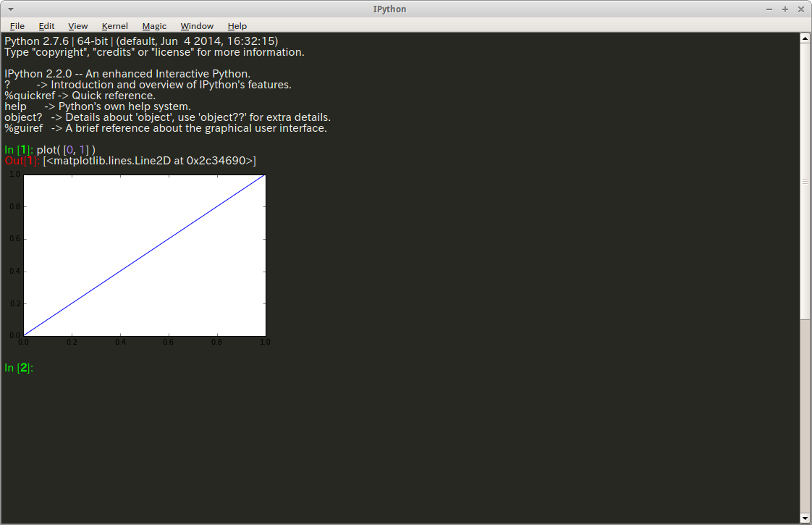This screenshot has width=812, height=525.
Task: Click the scrollbar up arrow
Action: click(805, 38)
